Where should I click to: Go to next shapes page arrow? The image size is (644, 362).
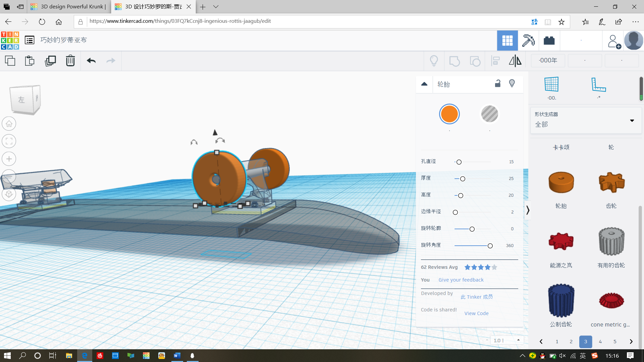tap(631, 342)
